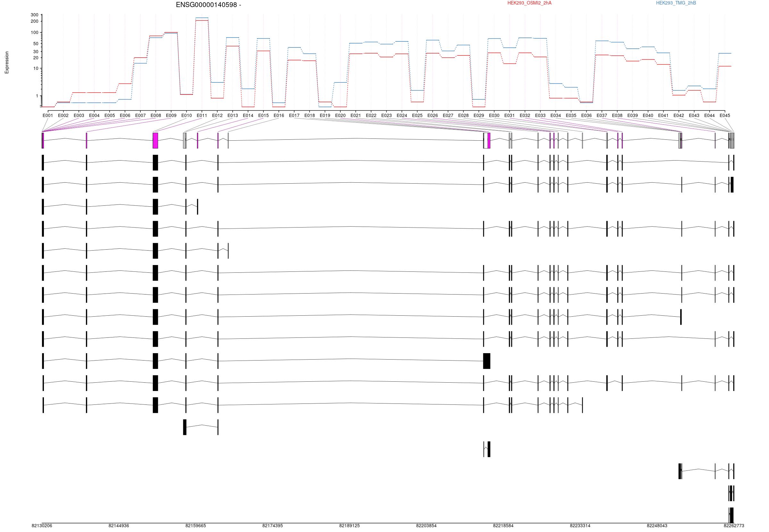Click exon label E026

click(x=433, y=116)
